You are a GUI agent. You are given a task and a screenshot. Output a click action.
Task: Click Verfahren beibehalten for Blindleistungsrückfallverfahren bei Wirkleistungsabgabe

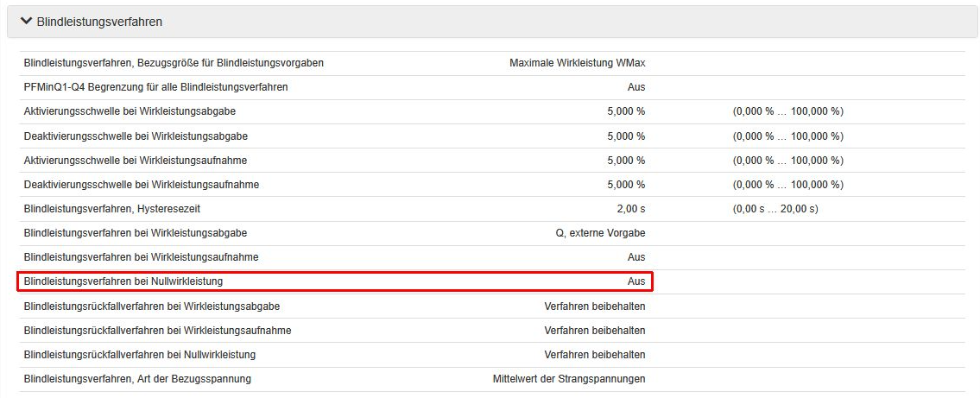594,306
